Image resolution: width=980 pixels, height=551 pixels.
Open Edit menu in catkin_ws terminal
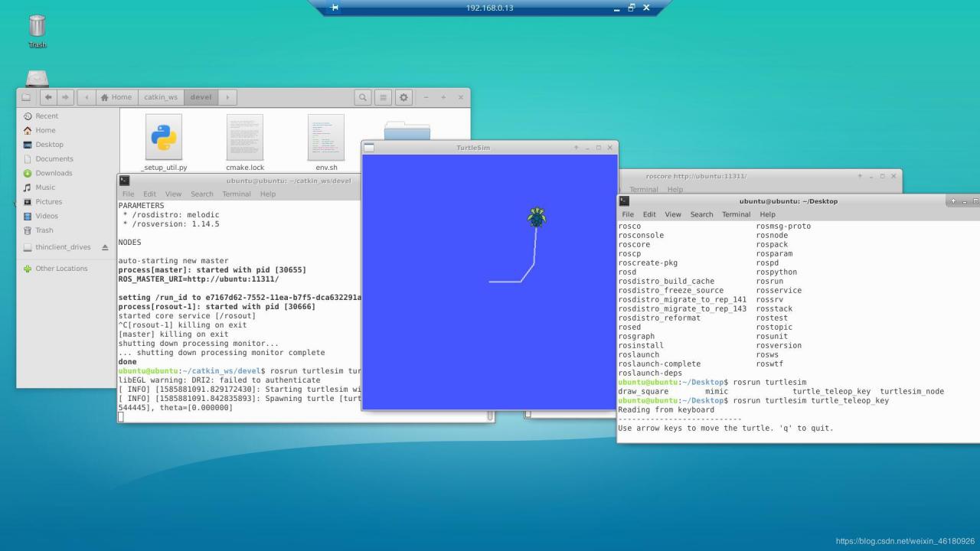[150, 194]
